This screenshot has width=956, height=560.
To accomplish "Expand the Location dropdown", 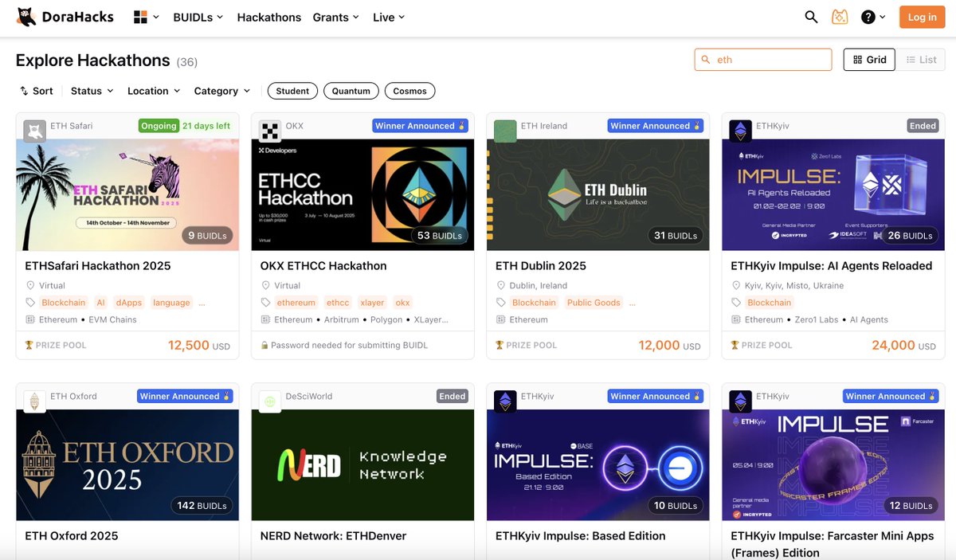I will 152,90.
